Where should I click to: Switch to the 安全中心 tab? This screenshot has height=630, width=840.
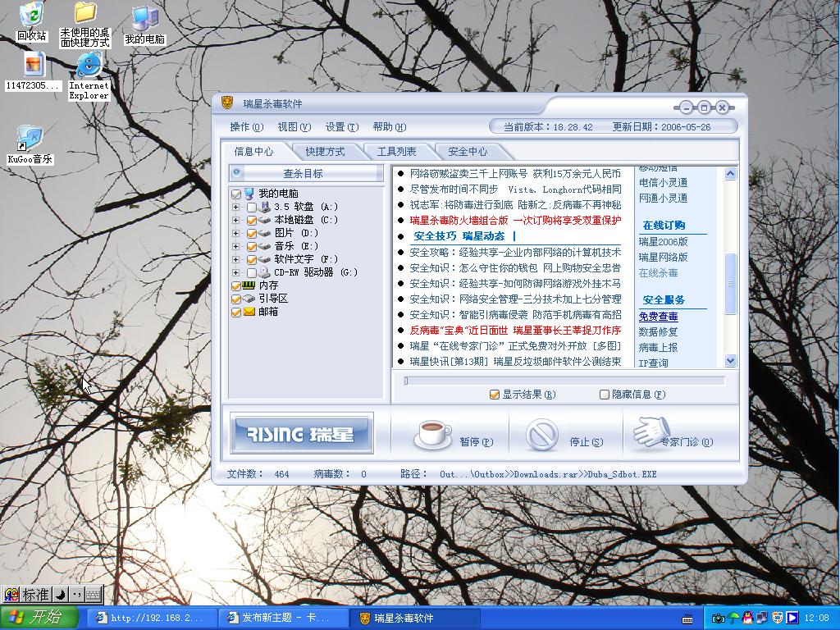click(468, 152)
